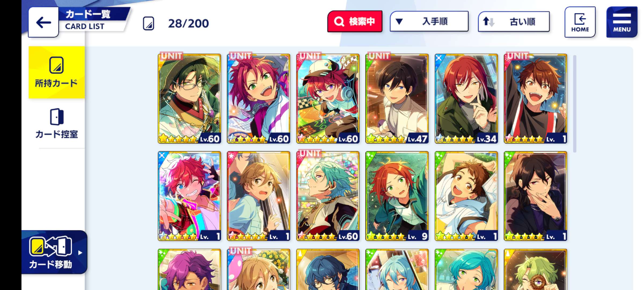
Task: Open the HOME screen icon
Action: pos(580,22)
